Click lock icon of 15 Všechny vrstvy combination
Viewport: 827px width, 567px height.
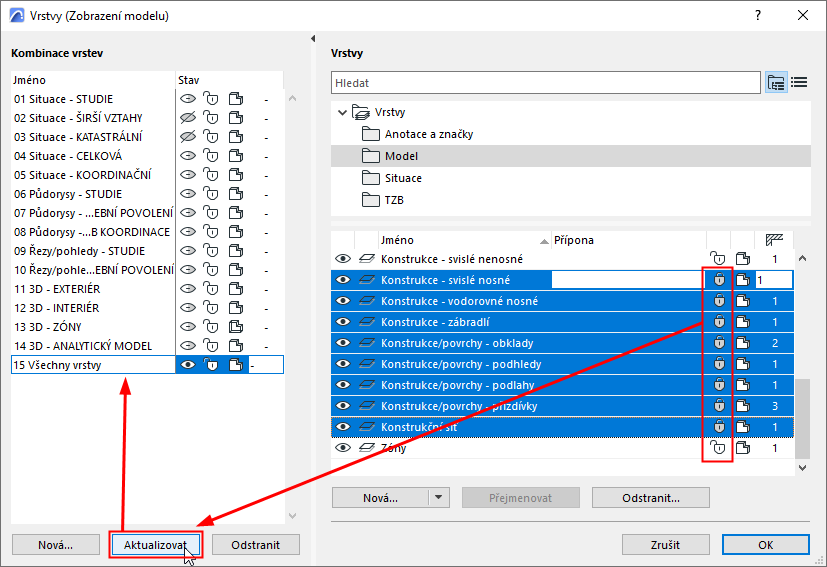click(211, 364)
